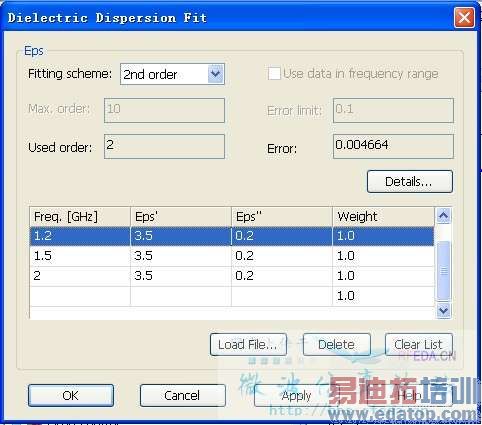Click the Used order field
Viewport: 482px width, 425px height.
pos(164,146)
